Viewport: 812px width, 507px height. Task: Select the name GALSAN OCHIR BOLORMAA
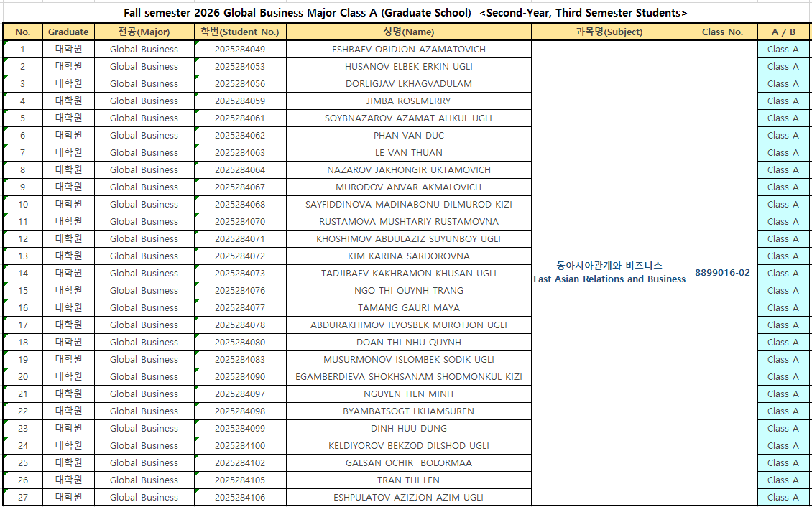pos(409,463)
